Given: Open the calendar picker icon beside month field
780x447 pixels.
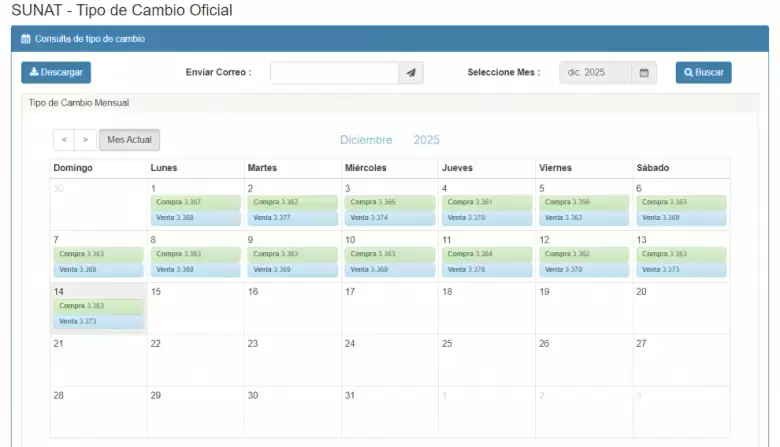Looking at the screenshot, I should (644, 73).
